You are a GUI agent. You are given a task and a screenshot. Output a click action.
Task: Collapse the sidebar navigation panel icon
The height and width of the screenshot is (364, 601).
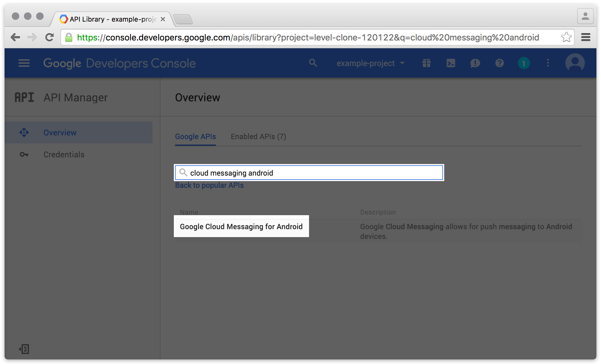[24, 349]
